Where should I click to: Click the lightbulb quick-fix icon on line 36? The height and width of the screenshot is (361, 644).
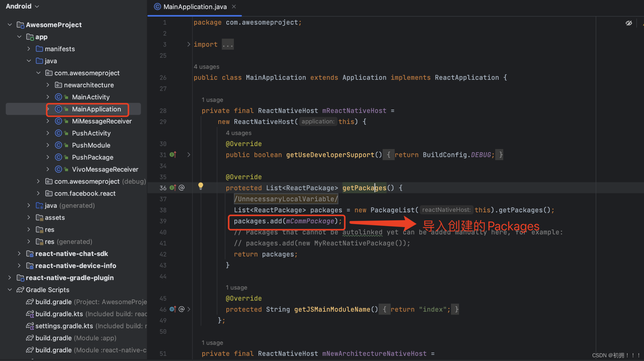pyautogui.click(x=200, y=186)
